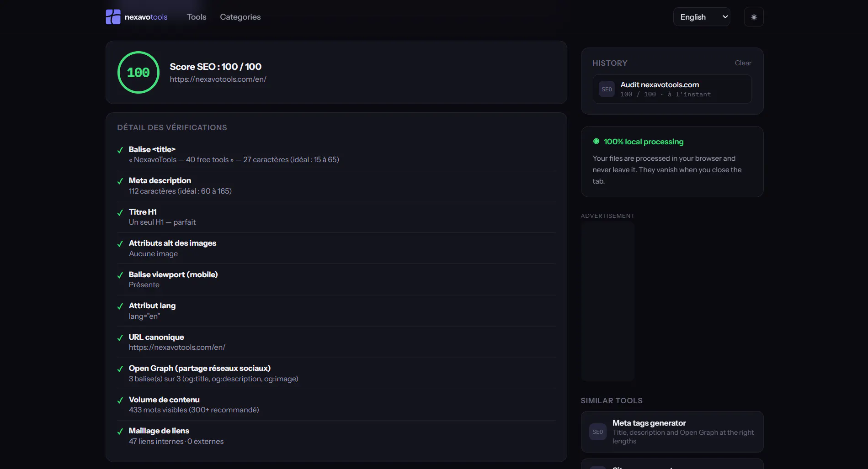Click the lang="en" value text
Viewport: 868px width, 469px height.
(144, 316)
